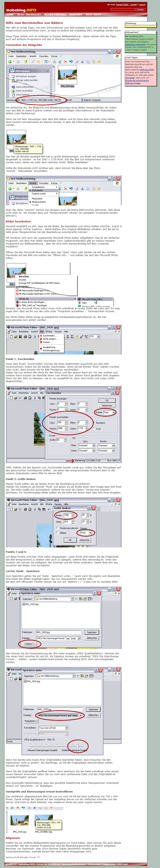Click 'Als Diashow anzeigen' in Bildaufgaben
This screenshot has height=868, width=160.
[26, 76]
